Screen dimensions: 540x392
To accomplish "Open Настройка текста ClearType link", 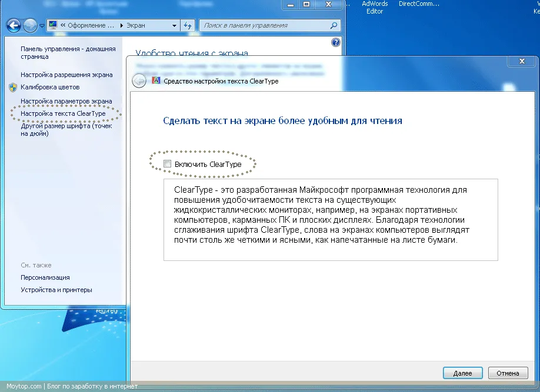I will 63,113.
